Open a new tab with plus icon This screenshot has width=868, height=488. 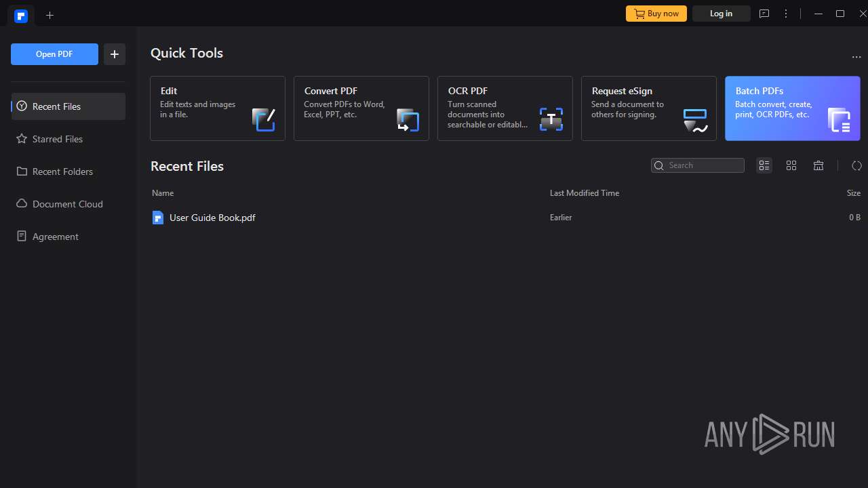(x=50, y=15)
